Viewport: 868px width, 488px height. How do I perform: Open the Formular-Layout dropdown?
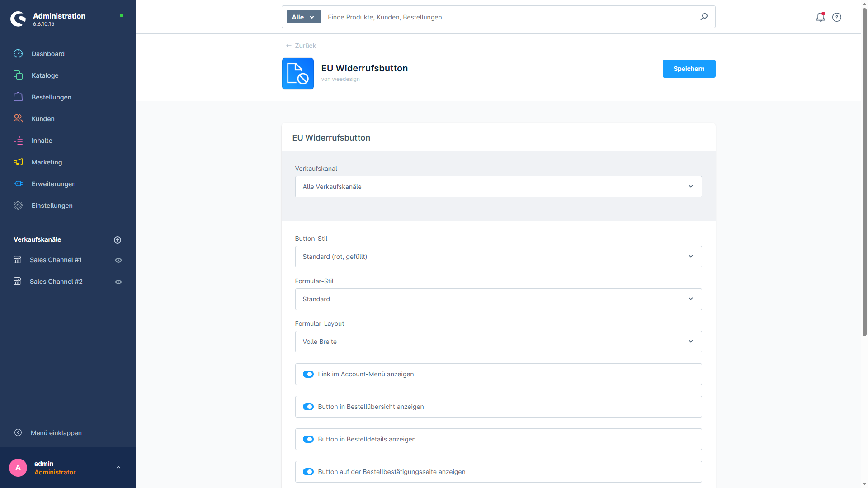tap(498, 342)
